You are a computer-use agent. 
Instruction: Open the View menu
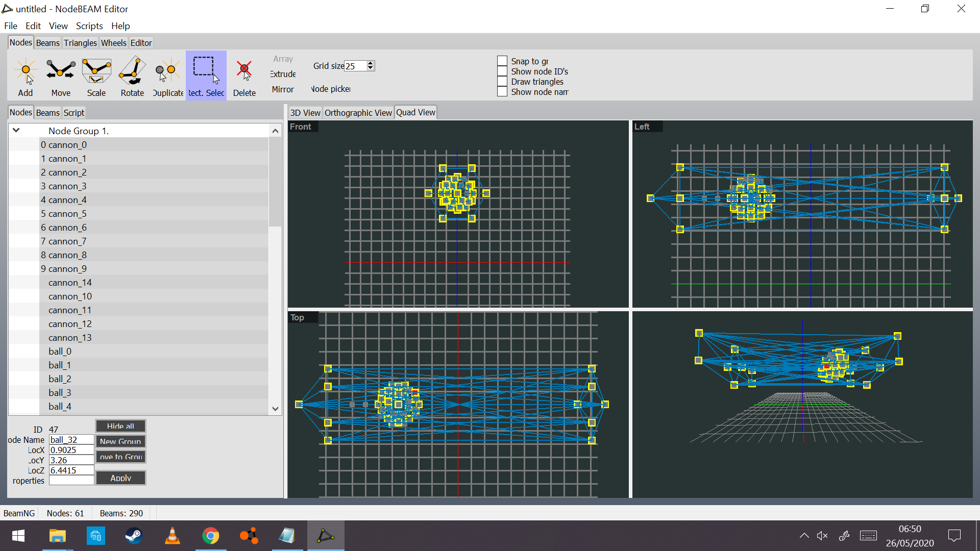tap(58, 26)
